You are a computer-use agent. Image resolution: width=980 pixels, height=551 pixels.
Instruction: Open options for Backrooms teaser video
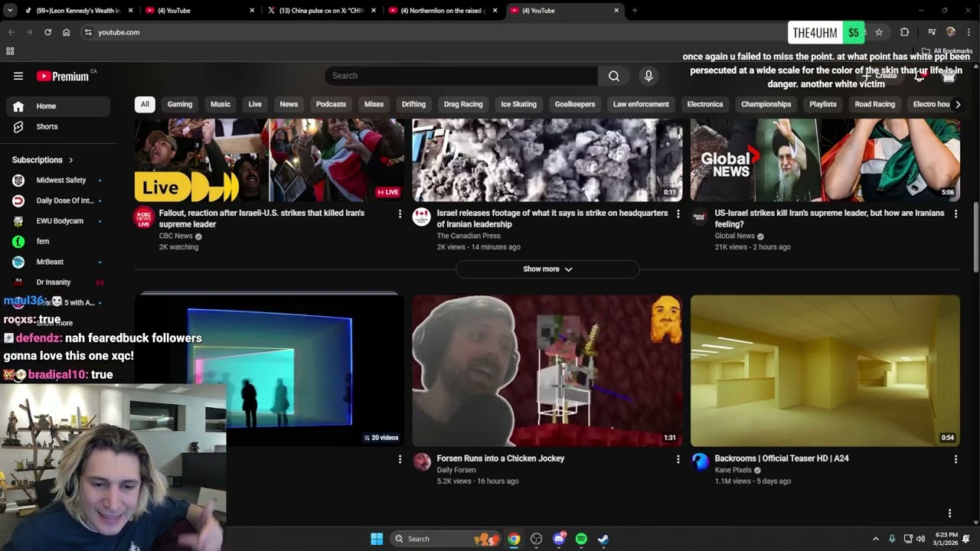pos(955,459)
